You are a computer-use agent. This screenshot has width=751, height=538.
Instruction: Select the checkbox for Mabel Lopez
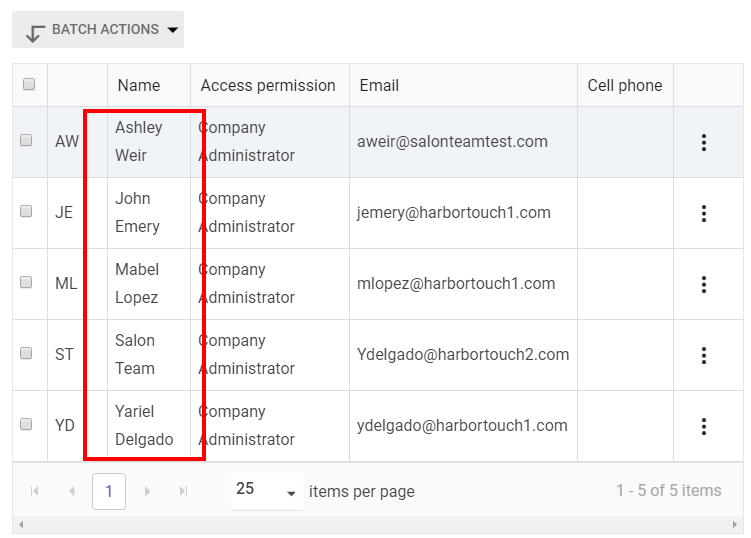pos(27,283)
